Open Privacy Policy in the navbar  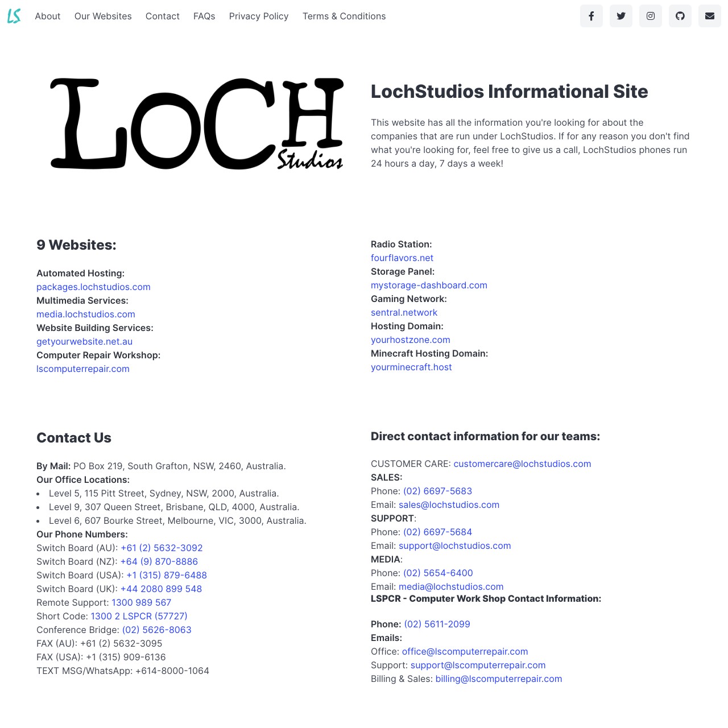click(x=259, y=16)
